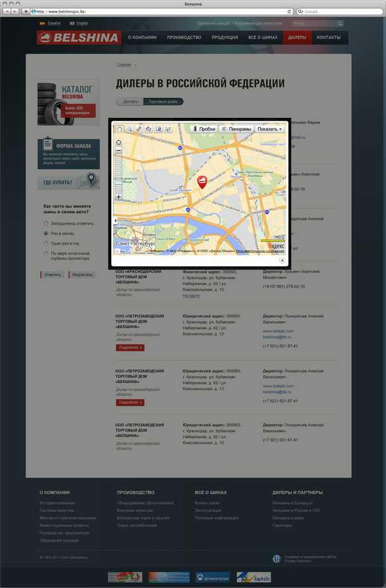Click the ЕврАзЭС footer banner
Image resolution: width=386 pixels, height=588 pixels.
pyautogui.click(x=253, y=577)
